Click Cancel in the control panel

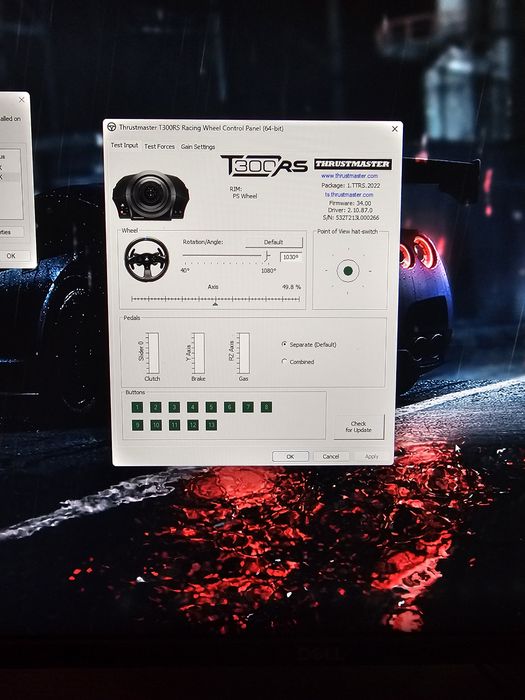coord(331,456)
